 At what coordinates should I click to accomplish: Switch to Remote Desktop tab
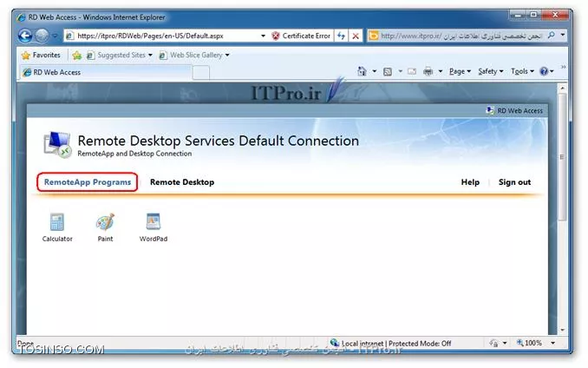pyautogui.click(x=182, y=182)
